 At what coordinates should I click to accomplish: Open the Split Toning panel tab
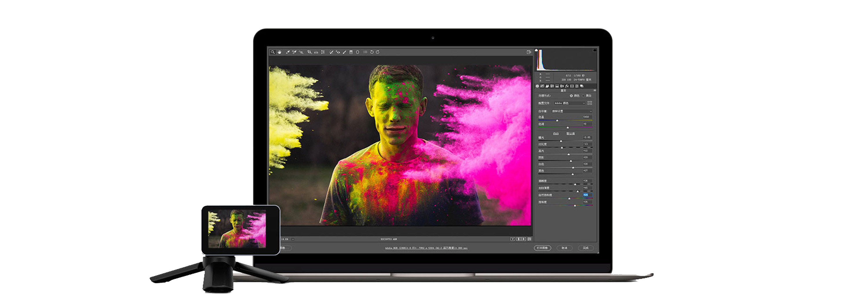[557, 86]
